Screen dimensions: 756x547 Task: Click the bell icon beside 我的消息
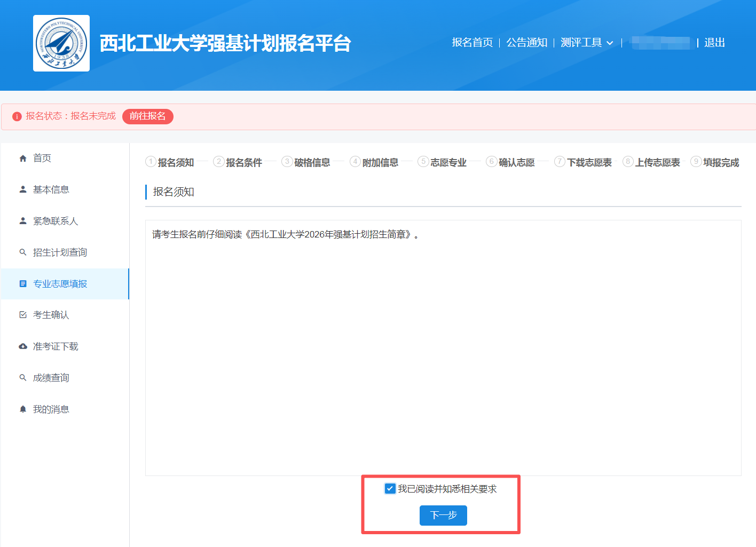[x=23, y=409]
